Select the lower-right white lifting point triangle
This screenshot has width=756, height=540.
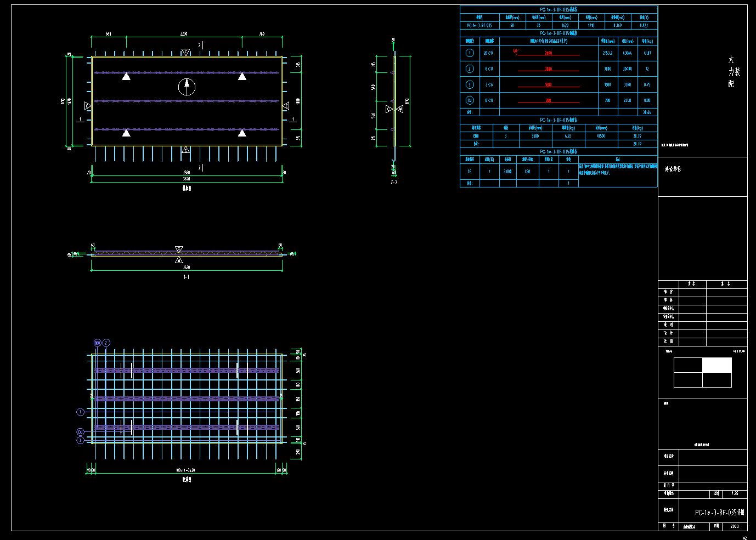coord(242,133)
